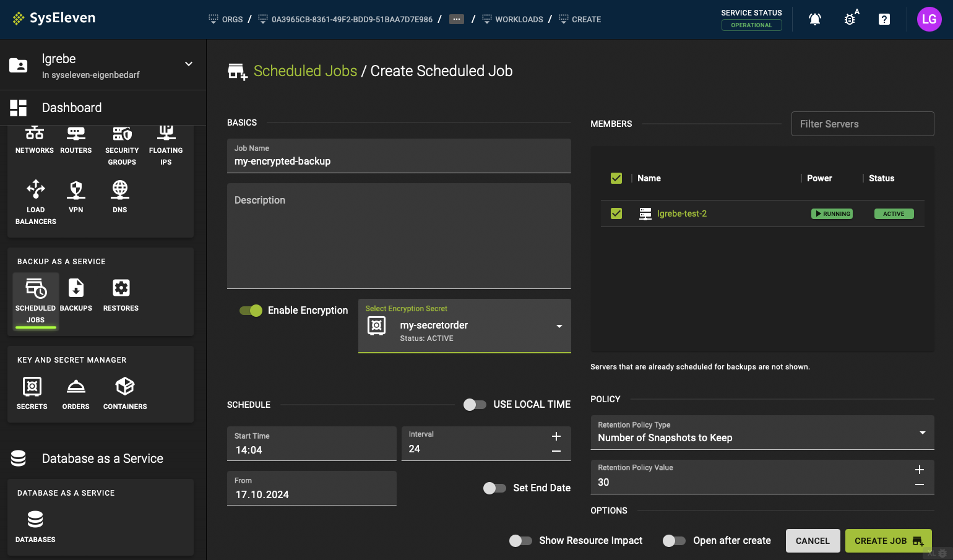Open the notifications bell
This screenshot has height=560, width=953.
815,19
